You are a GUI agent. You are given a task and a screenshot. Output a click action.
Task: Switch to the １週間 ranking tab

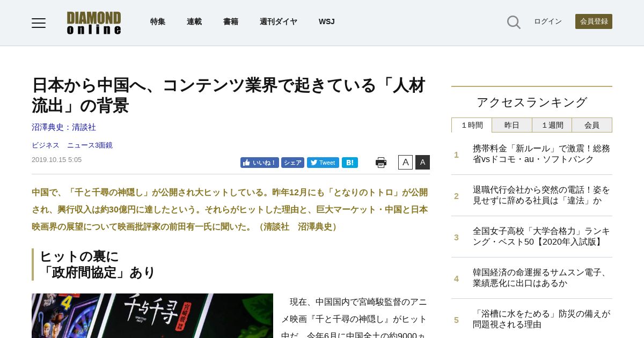click(552, 125)
